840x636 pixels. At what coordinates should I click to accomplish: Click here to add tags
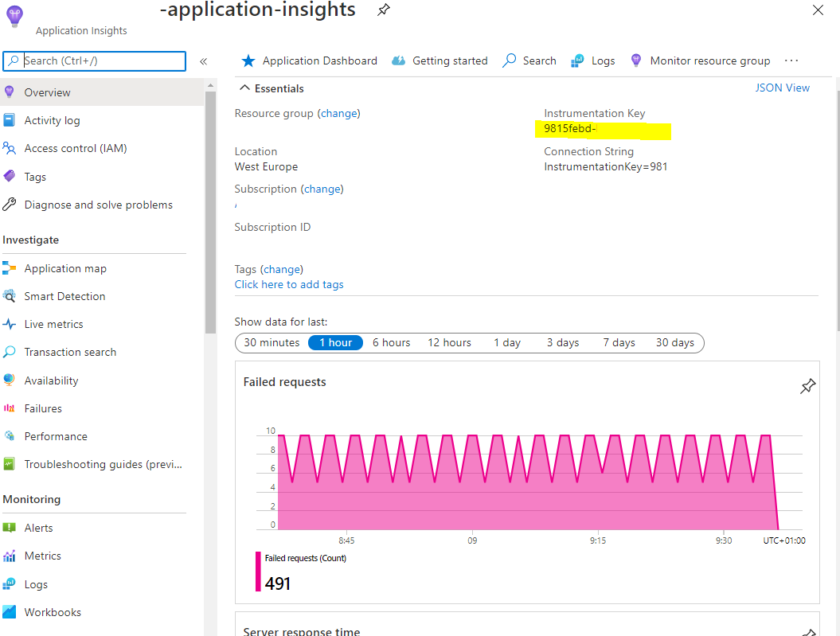coord(289,284)
